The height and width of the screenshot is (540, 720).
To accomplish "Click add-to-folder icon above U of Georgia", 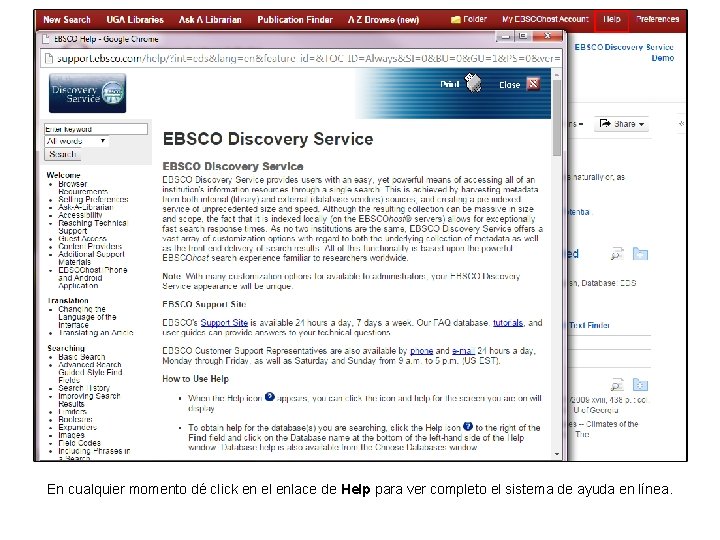I will 640,384.
